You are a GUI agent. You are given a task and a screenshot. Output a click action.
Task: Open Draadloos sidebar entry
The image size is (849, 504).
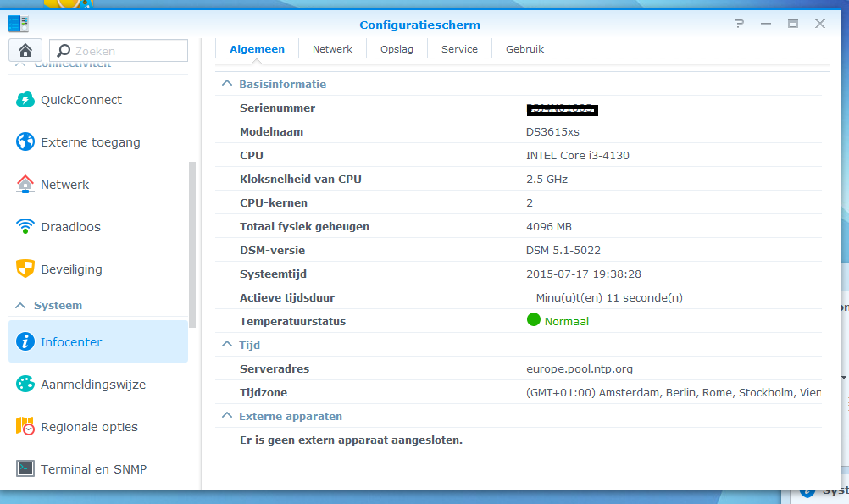click(70, 227)
